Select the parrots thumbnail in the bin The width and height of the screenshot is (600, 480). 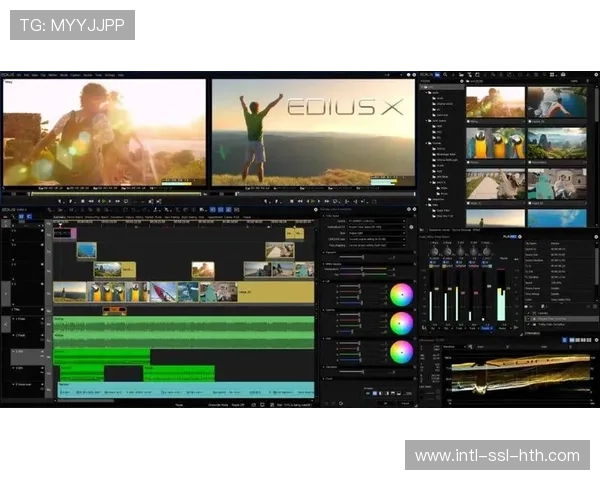coord(495,143)
